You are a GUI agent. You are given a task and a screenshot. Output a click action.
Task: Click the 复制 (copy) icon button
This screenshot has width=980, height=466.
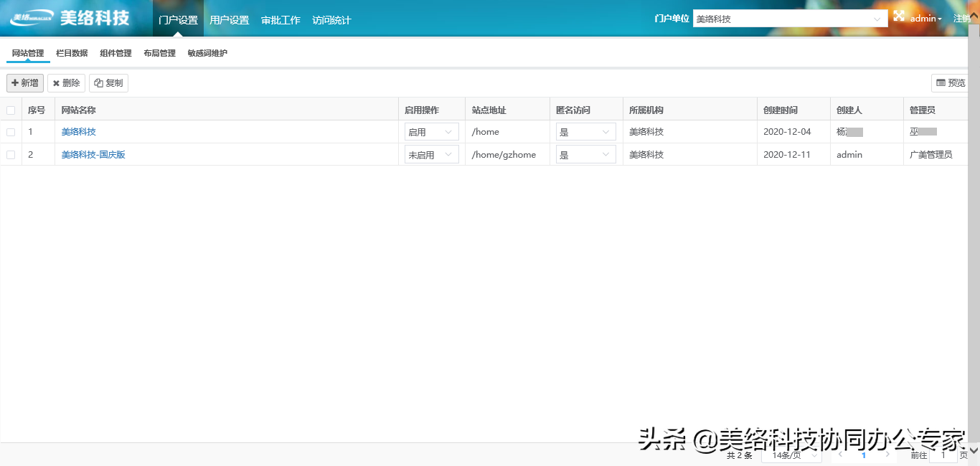(108, 82)
